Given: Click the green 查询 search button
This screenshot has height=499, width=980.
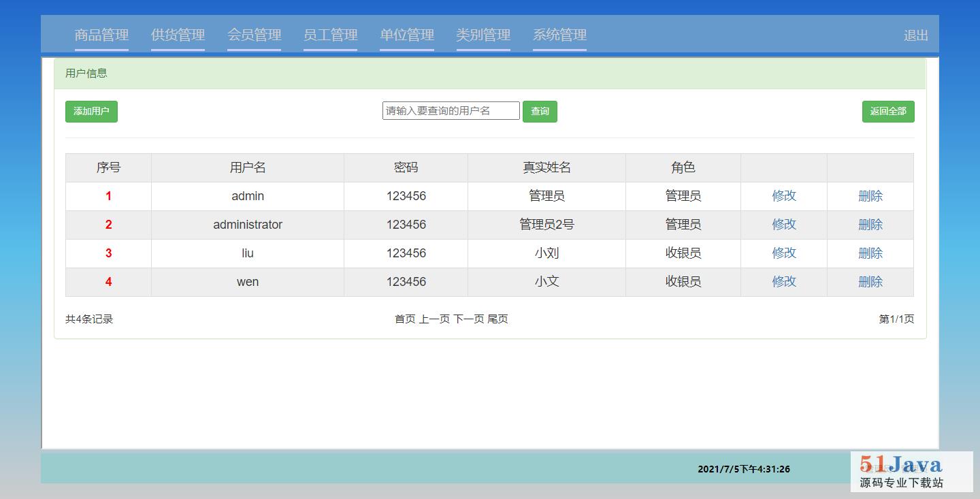Looking at the screenshot, I should (540, 112).
